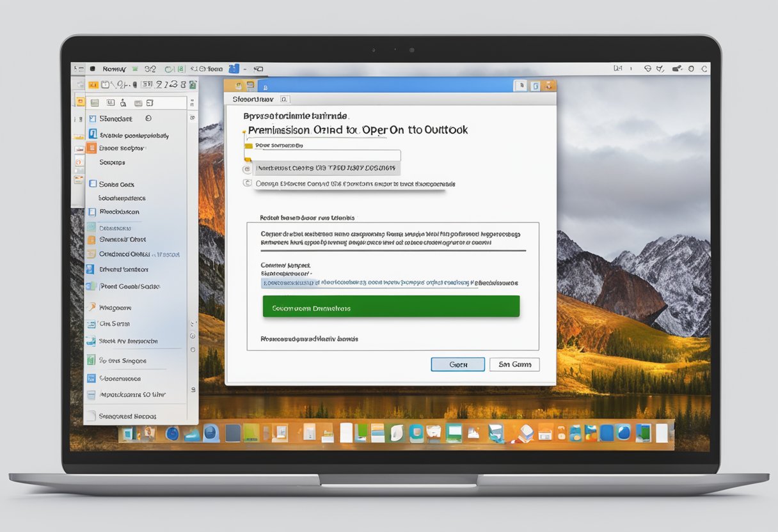Screen dimensions: 778x532
Task: Click the 'Sm Gmm' button in dialog
Action: click(x=514, y=364)
